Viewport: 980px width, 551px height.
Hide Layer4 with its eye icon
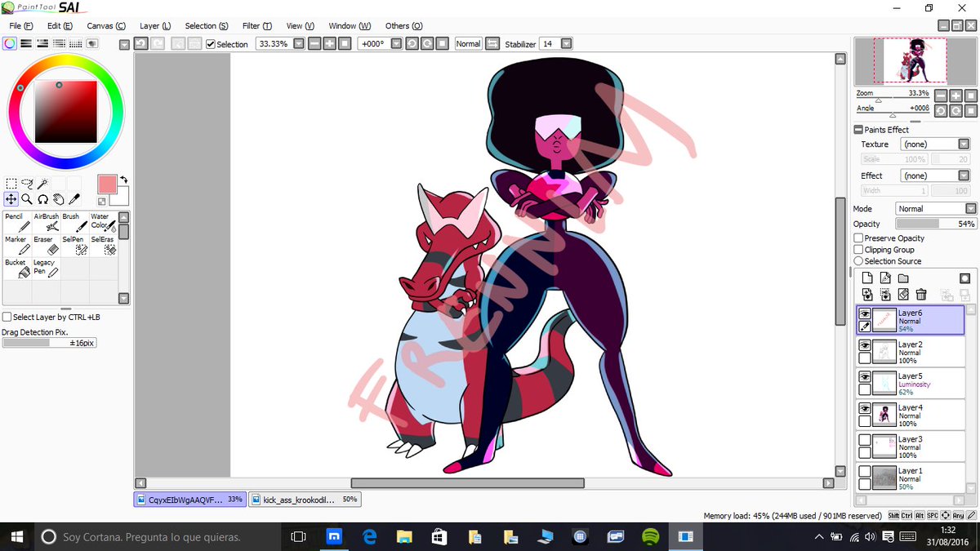point(864,408)
